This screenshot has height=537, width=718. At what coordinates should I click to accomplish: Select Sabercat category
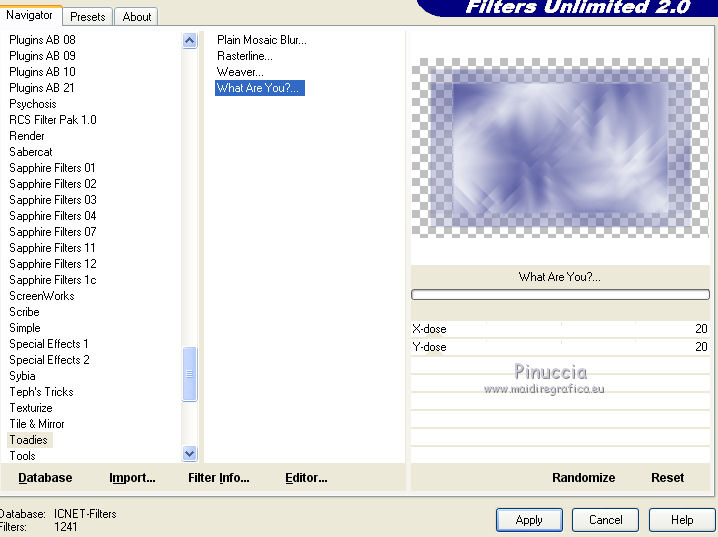[31, 152]
